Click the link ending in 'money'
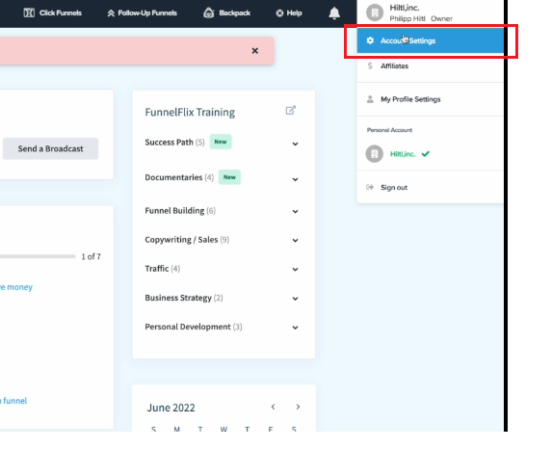Image resolution: width=535 pixels, height=449 pixels. [x=16, y=287]
